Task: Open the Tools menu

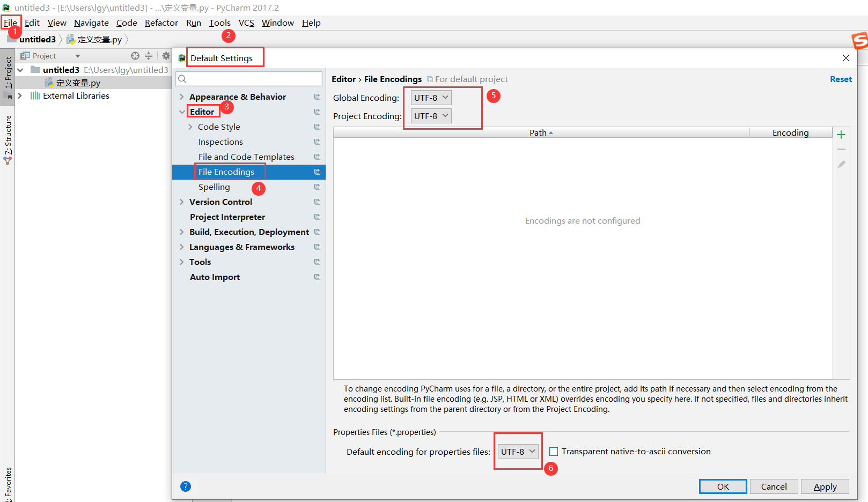Action: click(x=220, y=23)
